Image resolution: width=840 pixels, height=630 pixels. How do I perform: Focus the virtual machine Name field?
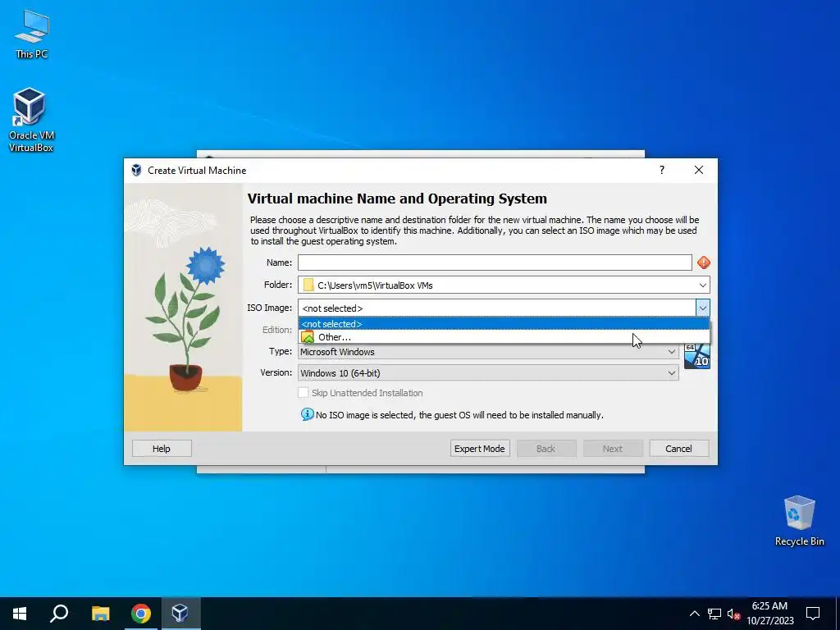click(x=495, y=262)
